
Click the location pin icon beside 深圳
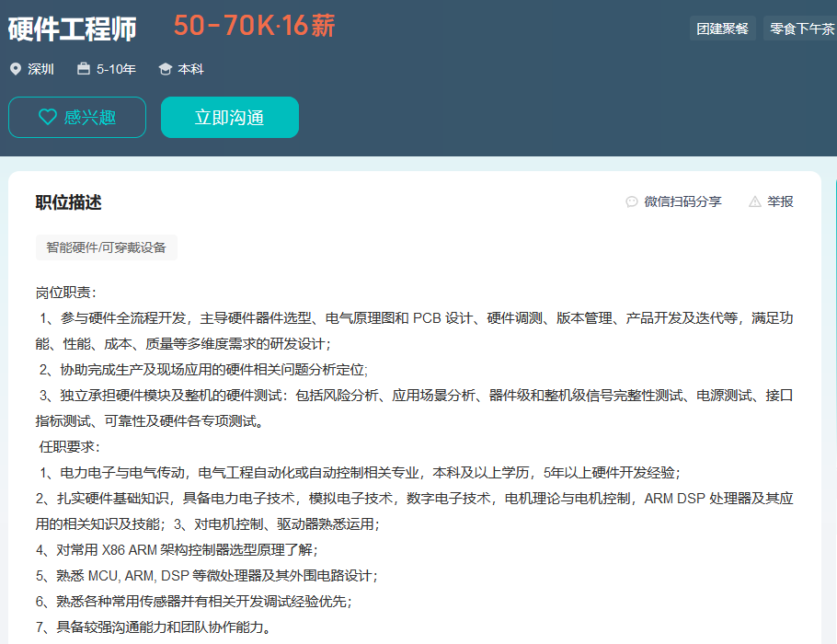[15, 69]
